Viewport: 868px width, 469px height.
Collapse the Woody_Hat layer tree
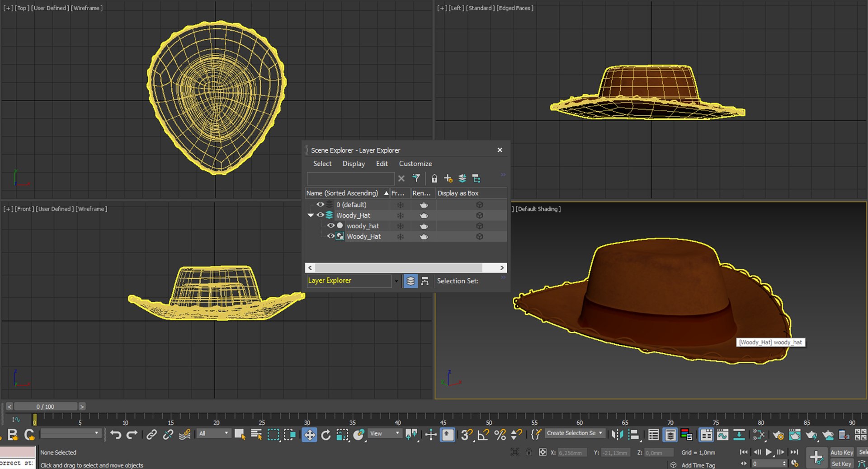(x=311, y=216)
